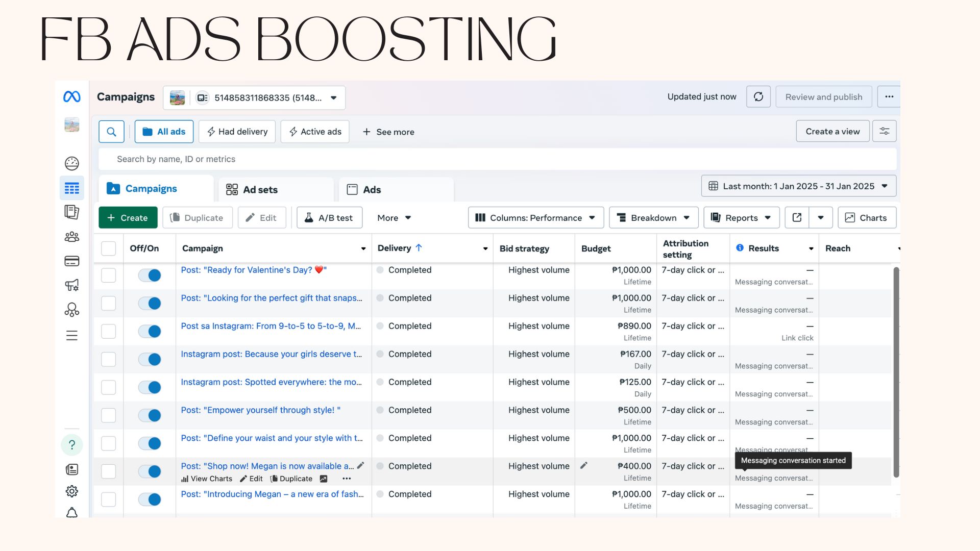980x551 pixels.
Task: Click the refresh data icon
Action: tap(758, 97)
